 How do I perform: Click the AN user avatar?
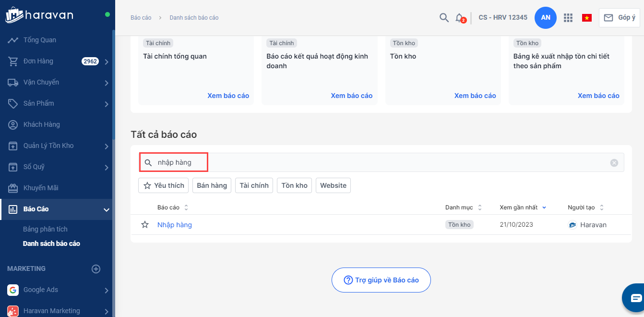pos(546,18)
